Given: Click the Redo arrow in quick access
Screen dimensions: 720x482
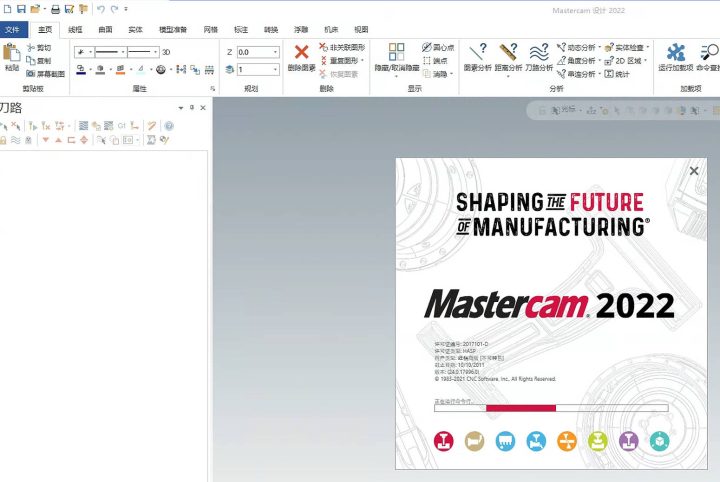Looking at the screenshot, I should tap(114, 9).
